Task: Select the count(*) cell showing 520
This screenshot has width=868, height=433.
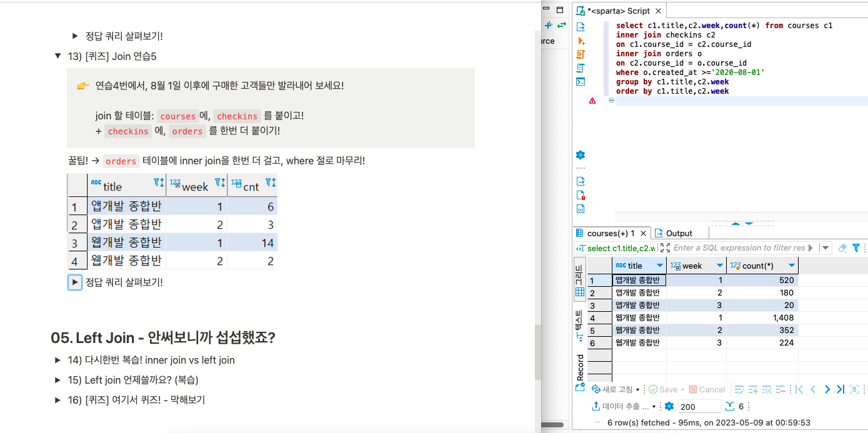Action: [x=762, y=280]
